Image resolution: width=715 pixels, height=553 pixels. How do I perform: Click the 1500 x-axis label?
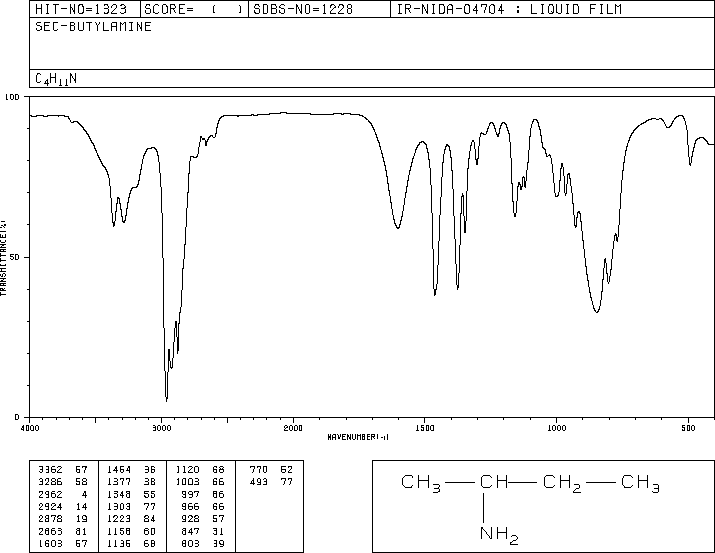[425, 428]
